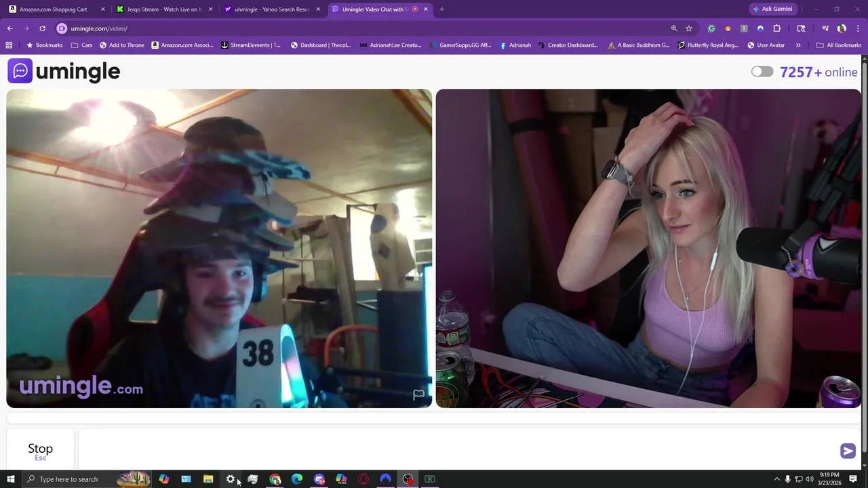Image resolution: width=868 pixels, height=488 pixels.
Task: Open Chrome three-dot menu
Action: click(857, 28)
